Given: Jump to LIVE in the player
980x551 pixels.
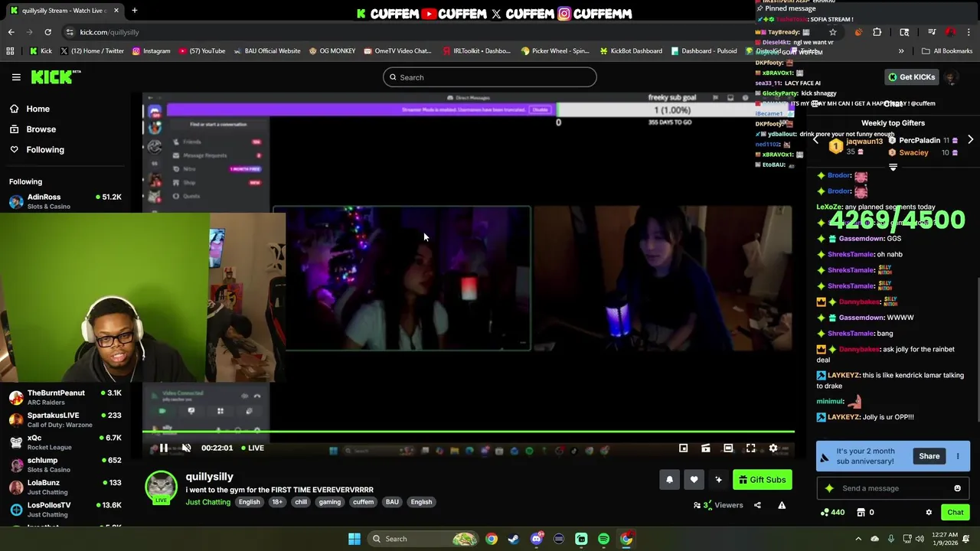Looking at the screenshot, I should click(253, 448).
